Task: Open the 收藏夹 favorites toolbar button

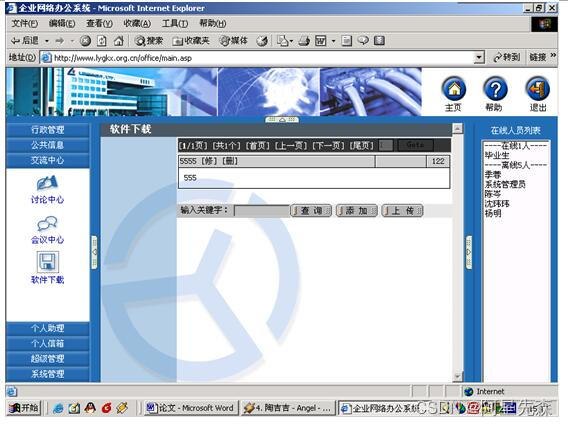Action: [x=191, y=41]
